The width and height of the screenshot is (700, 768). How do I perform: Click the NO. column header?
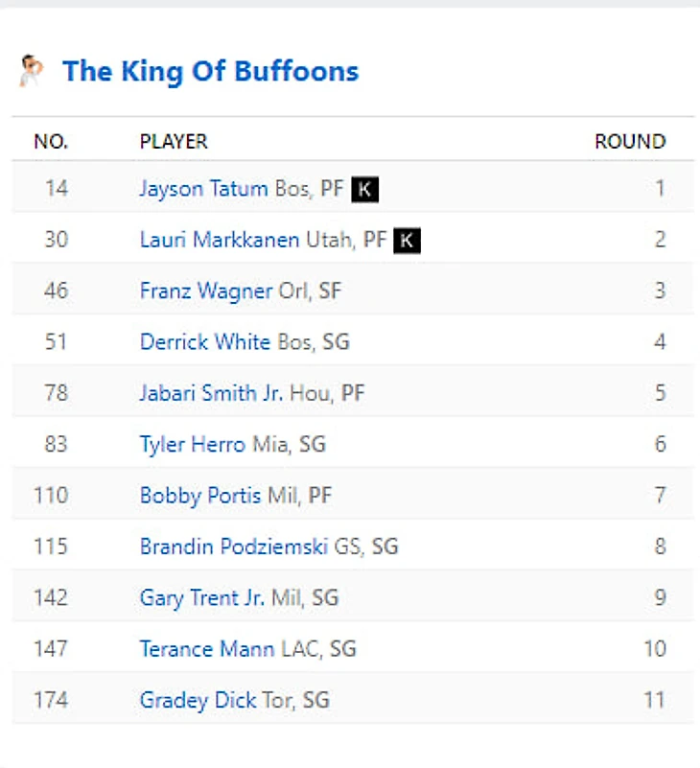click(51, 142)
